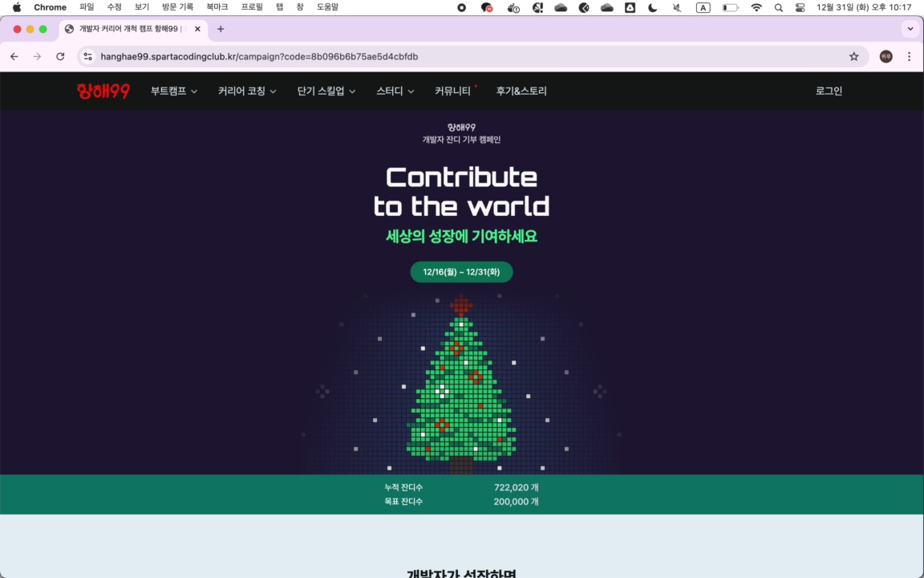Toggle Do Not Disturb moon icon
This screenshot has height=578, width=924.
click(x=653, y=8)
